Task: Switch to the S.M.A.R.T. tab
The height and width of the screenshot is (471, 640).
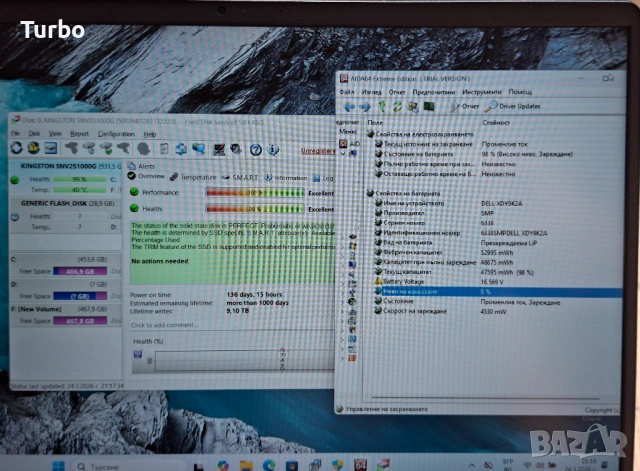Action: click(x=241, y=178)
